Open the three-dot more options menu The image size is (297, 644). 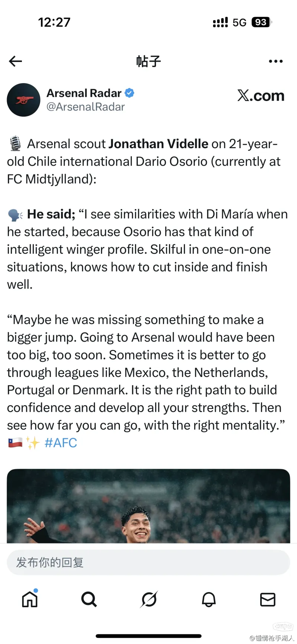click(276, 61)
